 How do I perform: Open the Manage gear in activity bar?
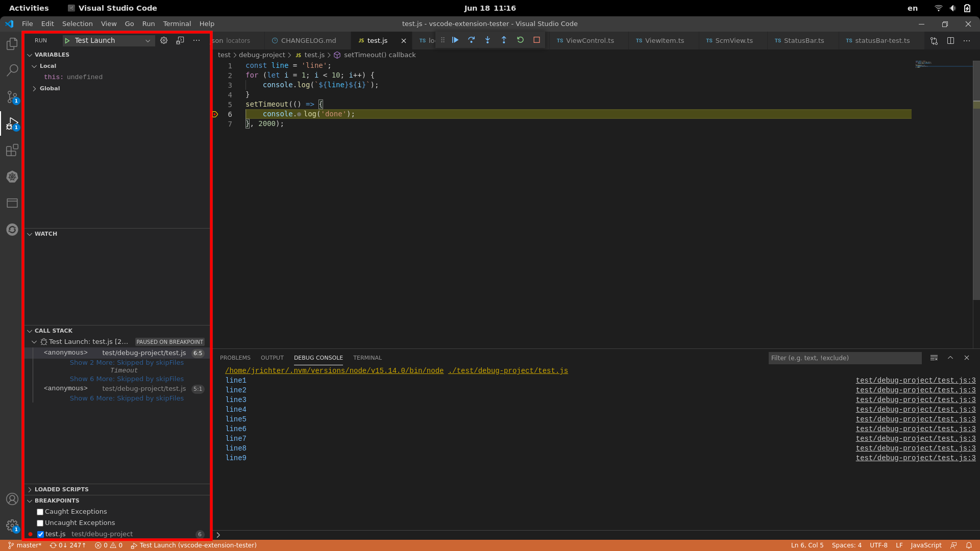click(12, 525)
